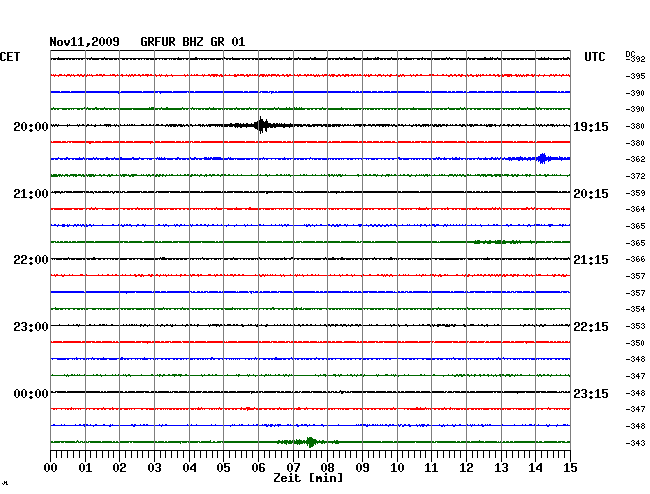Image resolution: width=650 pixels, height=494 pixels.
Task: Select the DC offset value -343
Action: click(635, 443)
